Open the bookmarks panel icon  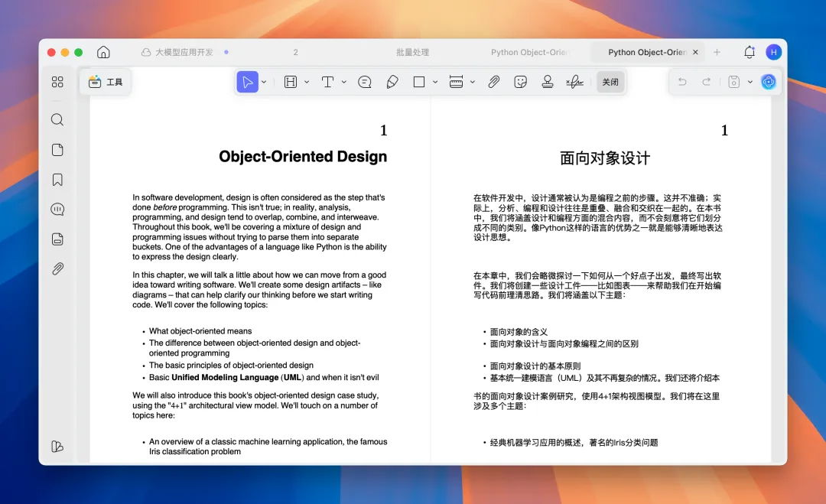57,180
